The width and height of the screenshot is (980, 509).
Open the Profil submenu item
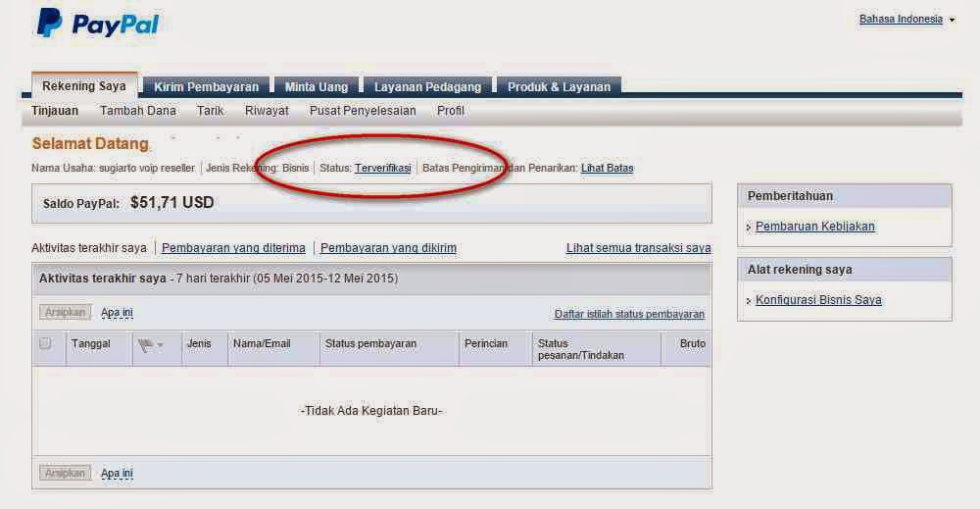click(450, 111)
